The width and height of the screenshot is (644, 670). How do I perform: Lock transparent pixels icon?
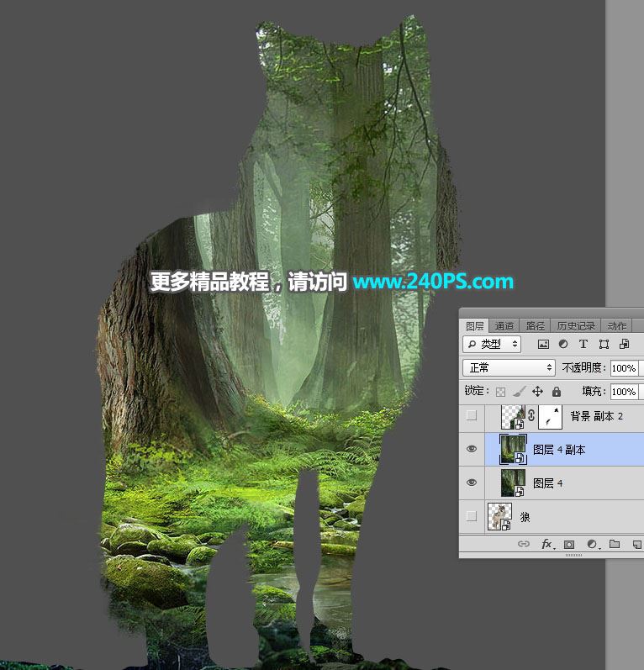pos(501,392)
